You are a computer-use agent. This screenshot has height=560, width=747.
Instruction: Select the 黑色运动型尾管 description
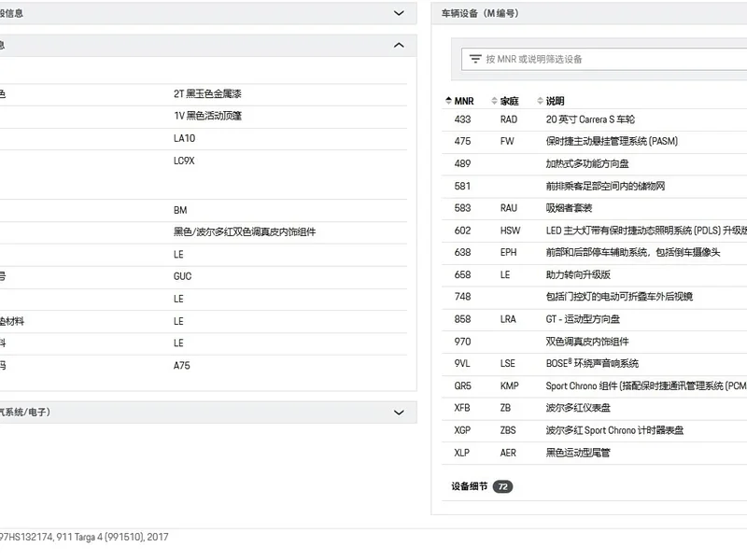tap(578, 453)
